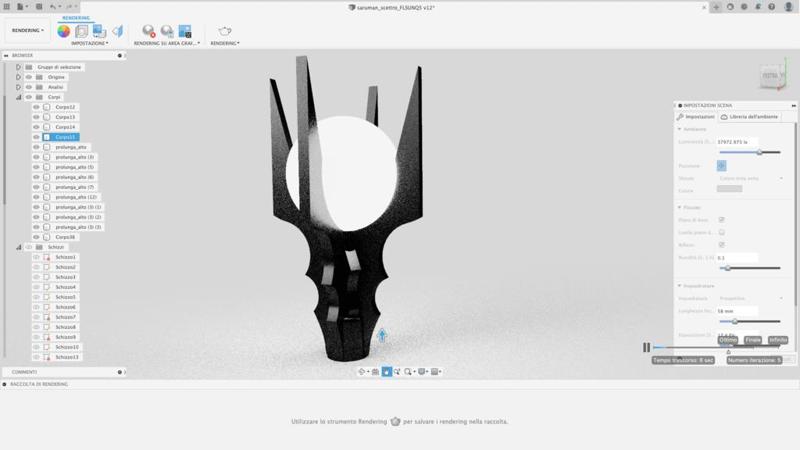The image size is (800, 450).
Task: Click the Orbit tool in navigation bar
Action: click(x=362, y=372)
